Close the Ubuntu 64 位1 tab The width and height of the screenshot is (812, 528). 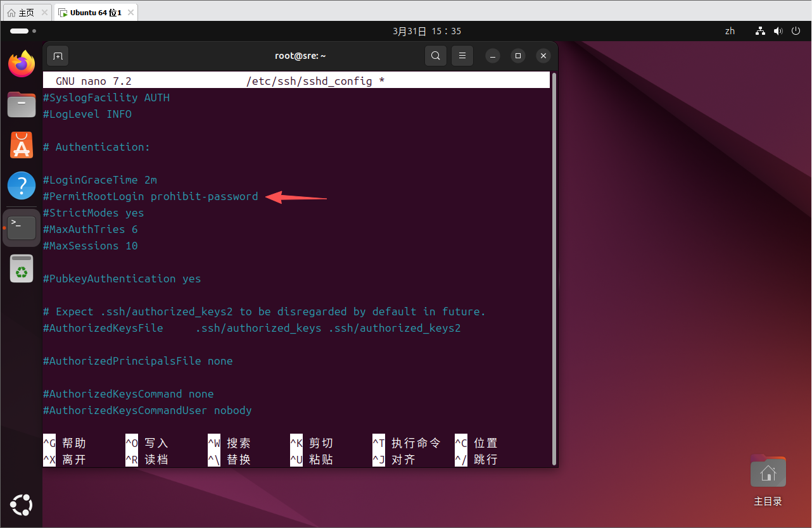[x=130, y=12]
